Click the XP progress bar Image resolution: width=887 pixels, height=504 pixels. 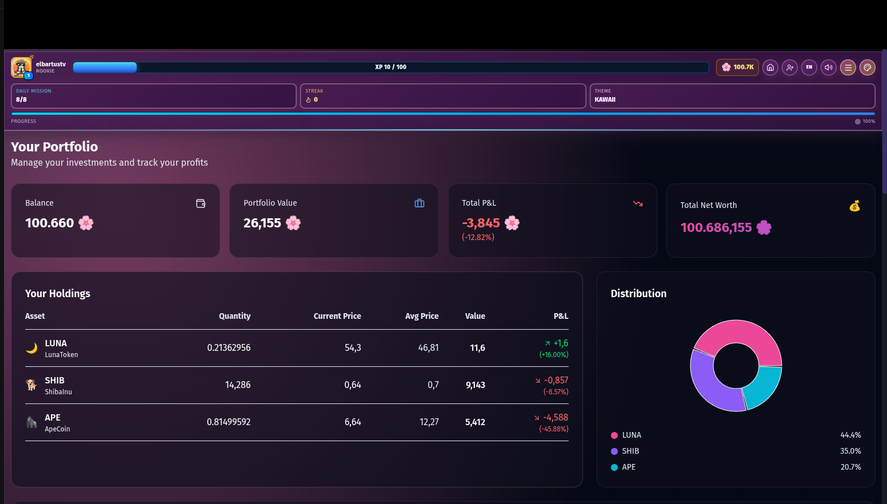click(391, 67)
